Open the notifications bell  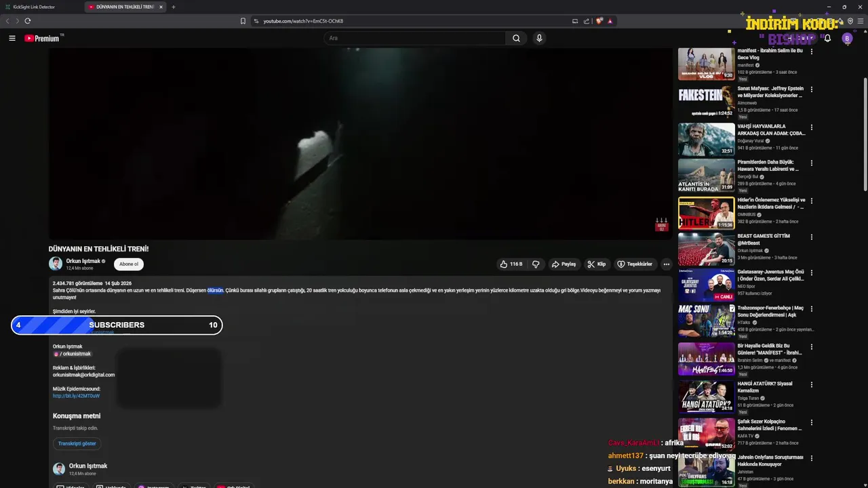(x=827, y=39)
